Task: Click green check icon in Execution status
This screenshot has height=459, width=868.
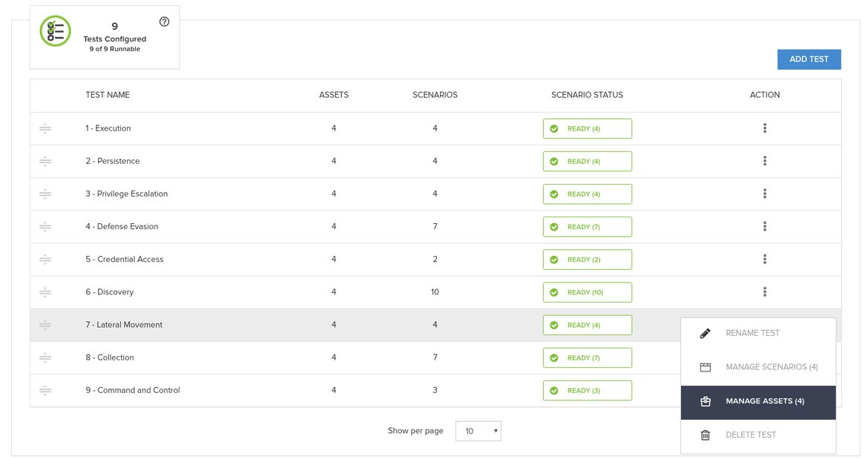Action: click(x=554, y=129)
